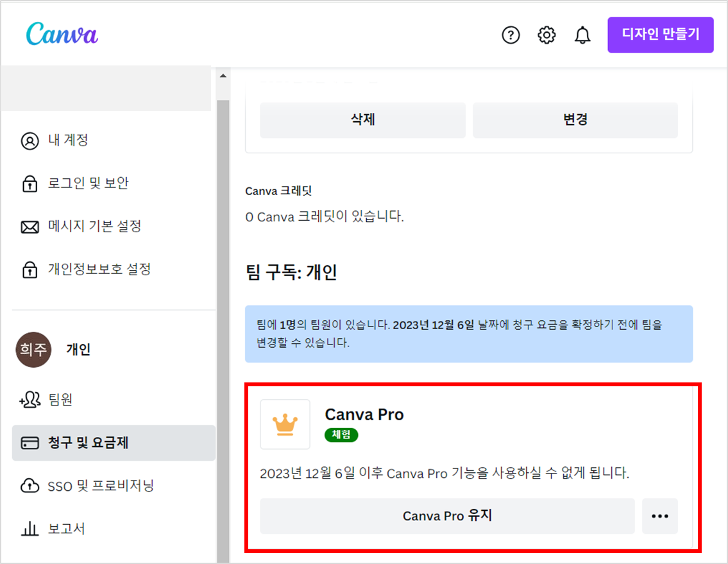Open settings gear icon
The image size is (728, 564).
(x=546, y=35)
